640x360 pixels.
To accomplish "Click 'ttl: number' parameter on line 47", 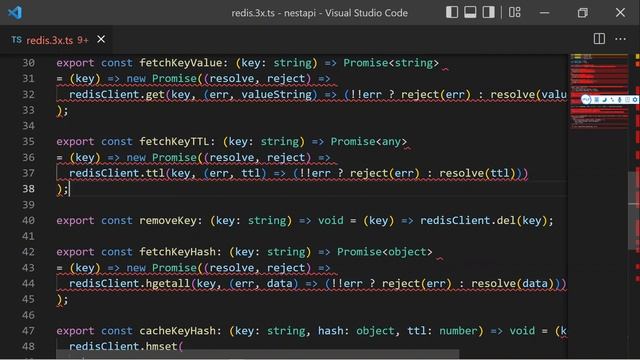I will (x=442, y=331).
